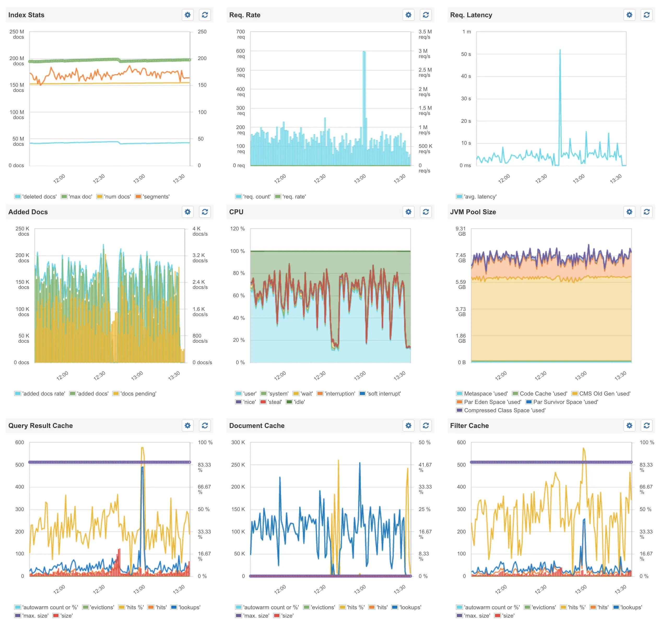Refresh the Added Docs chart
Viewport: 672px width, 627px height.
(x=205, y=212)
